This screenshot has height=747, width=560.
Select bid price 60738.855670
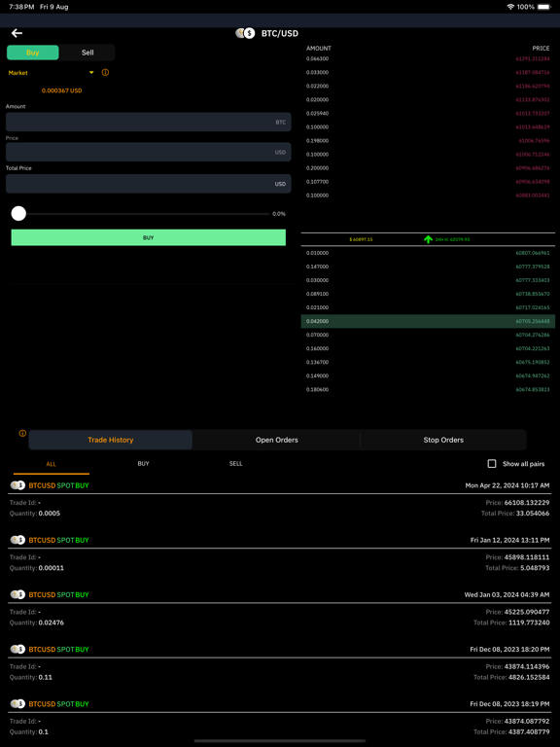(x=533, y=294)
